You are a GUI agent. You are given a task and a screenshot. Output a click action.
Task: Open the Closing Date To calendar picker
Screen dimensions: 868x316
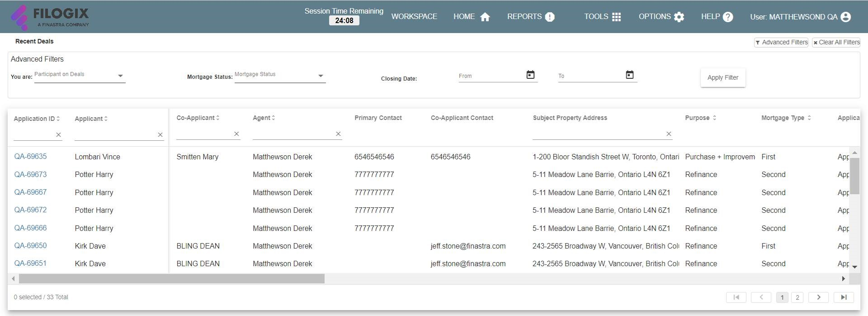[x=630, y=75]
